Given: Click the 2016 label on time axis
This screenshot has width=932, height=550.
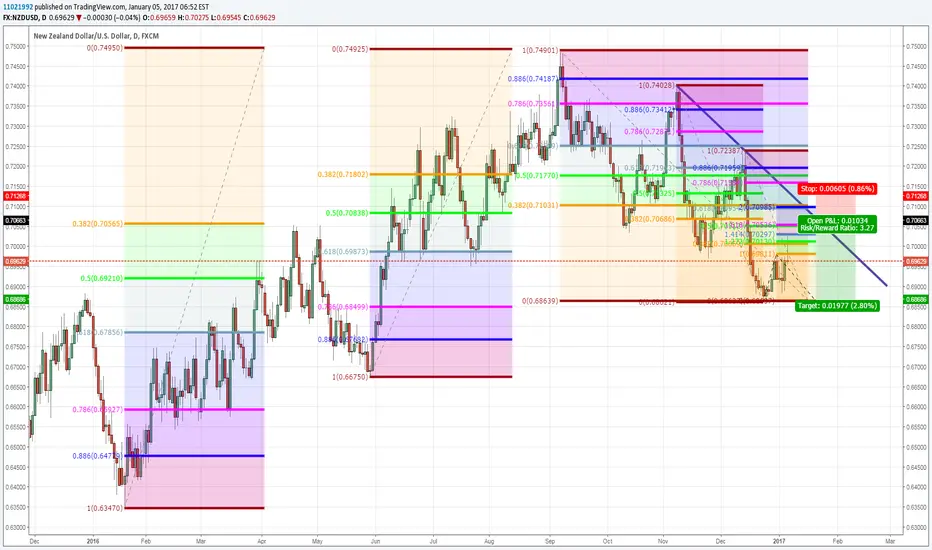Looking at the screenshot, I should pyautogui.click(x=93, y=542).
